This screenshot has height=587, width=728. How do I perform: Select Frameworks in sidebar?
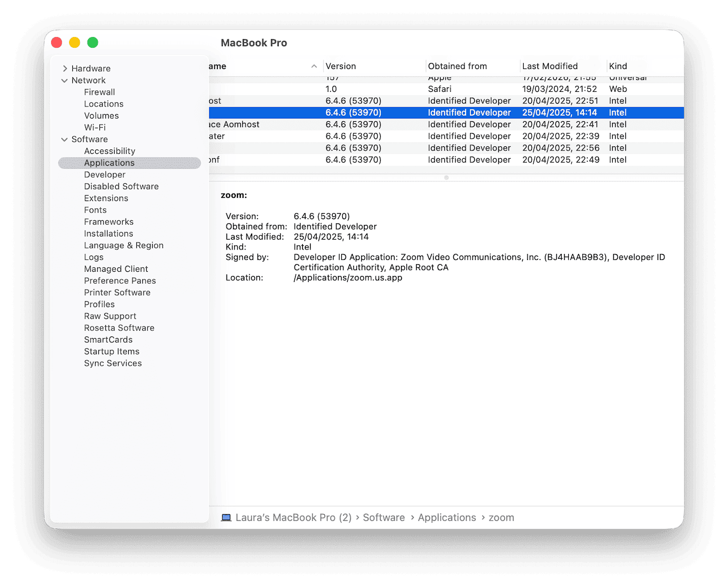109,222
